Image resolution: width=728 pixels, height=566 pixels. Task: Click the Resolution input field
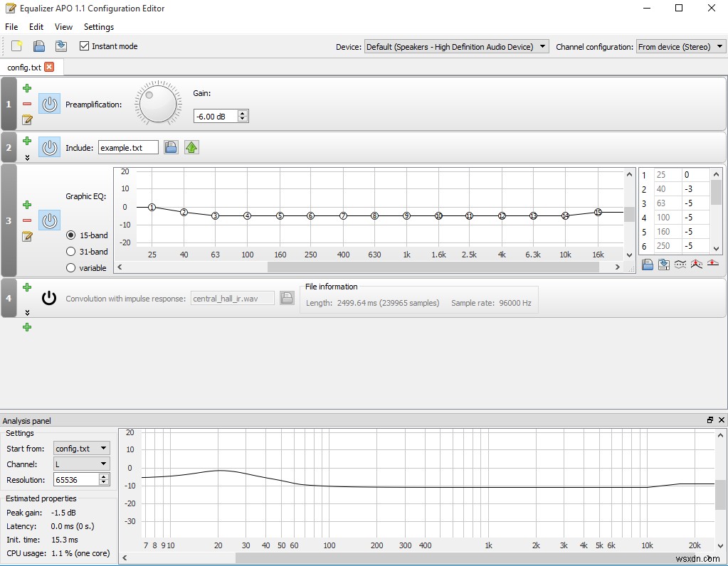pyautogui.click(x=76, y=480)
